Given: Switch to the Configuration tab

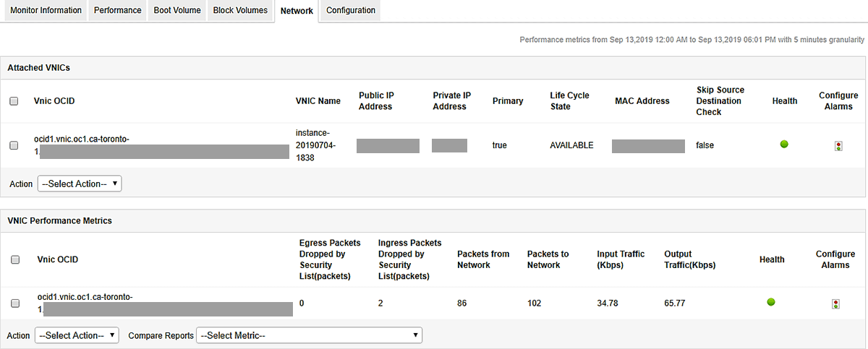Looking at the screenshot, I should [351, 11].
